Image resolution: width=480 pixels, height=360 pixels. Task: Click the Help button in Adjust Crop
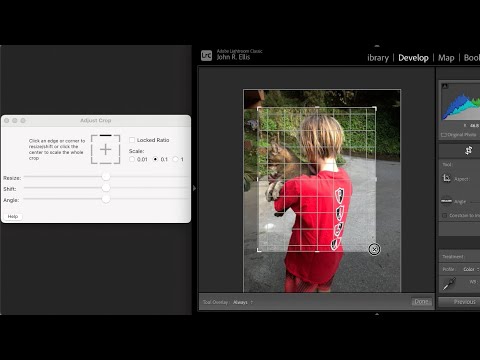click(13, 216)
